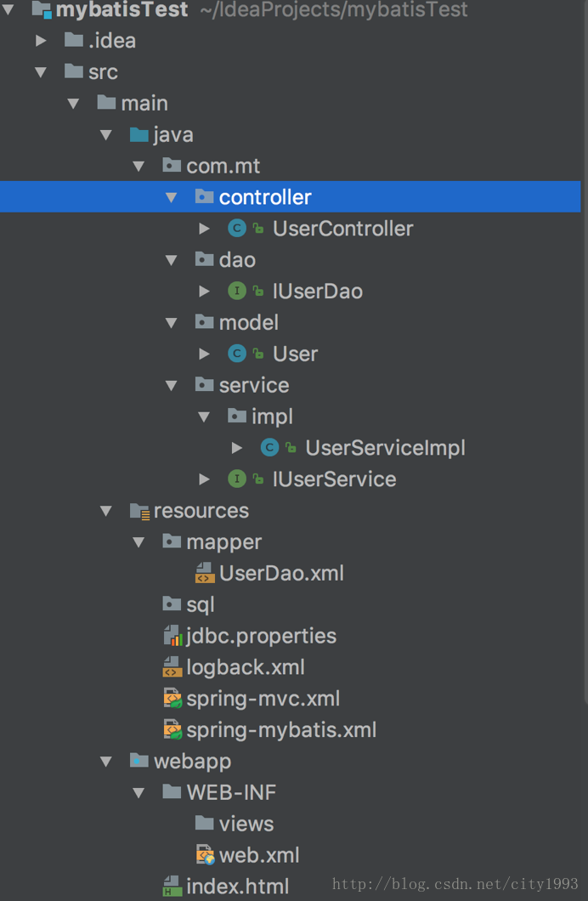Click the .idea folder icon
The height and width of the screenshot is (901, 588).
click(x=73, y=40)
